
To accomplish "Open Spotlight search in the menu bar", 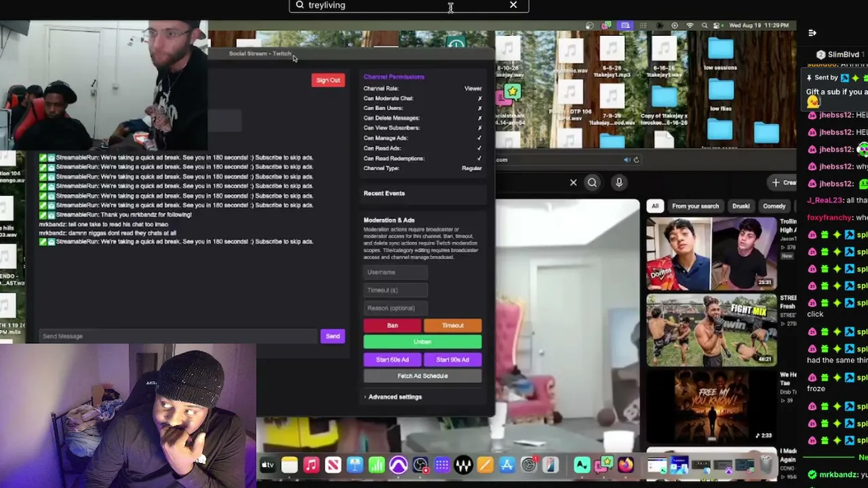I will click(705, 26).
